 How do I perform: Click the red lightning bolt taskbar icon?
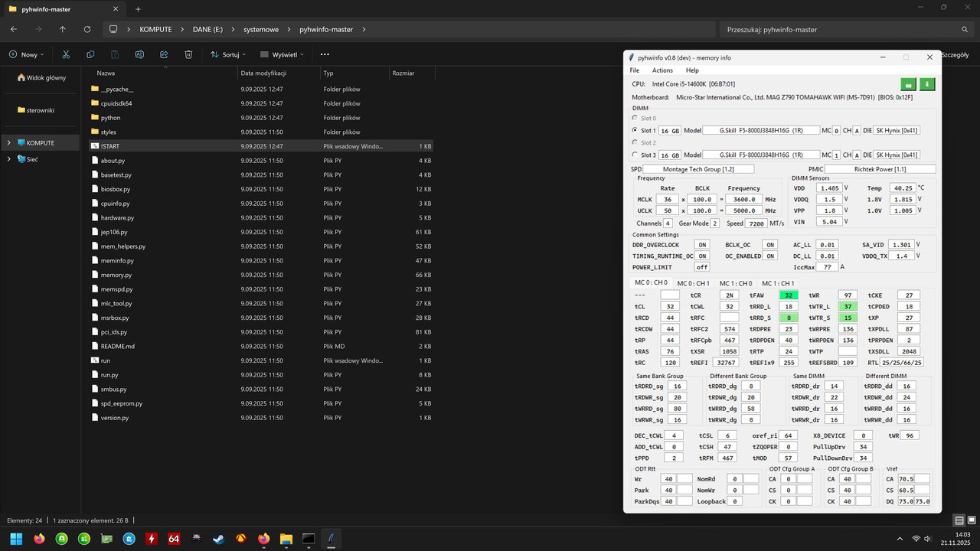click(152, 539)
